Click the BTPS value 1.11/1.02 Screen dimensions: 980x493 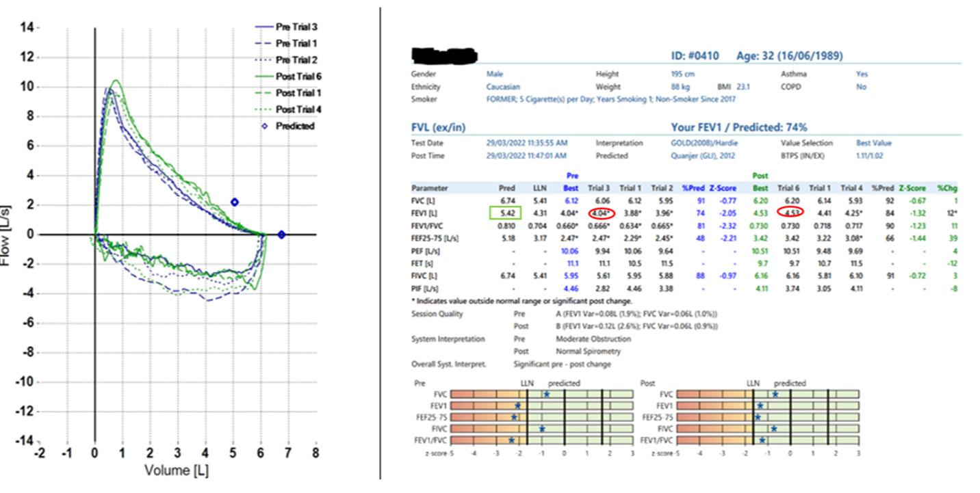coord(870,156)
